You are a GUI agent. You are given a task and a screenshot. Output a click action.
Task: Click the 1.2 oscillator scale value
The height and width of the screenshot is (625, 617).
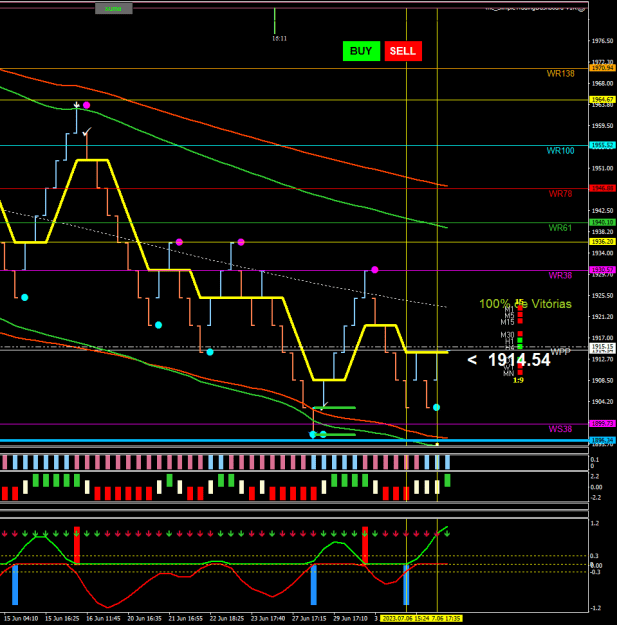(x=595, y=523)
